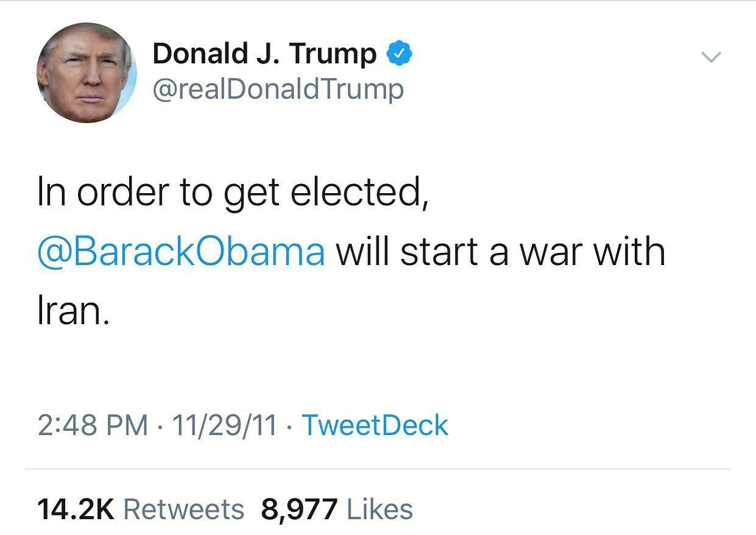
Task: View the 14.2K retweets count
Action: (x=76, y=509)
